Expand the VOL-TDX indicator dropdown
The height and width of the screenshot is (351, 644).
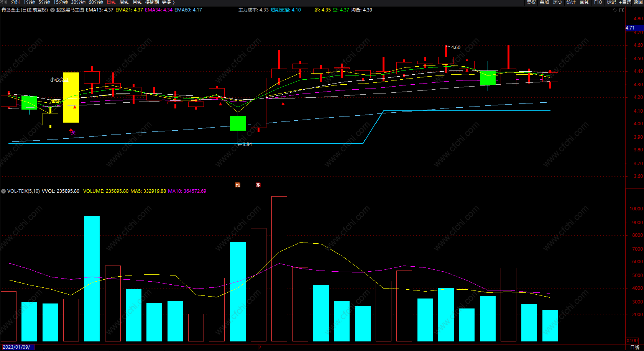pos(3,191)
